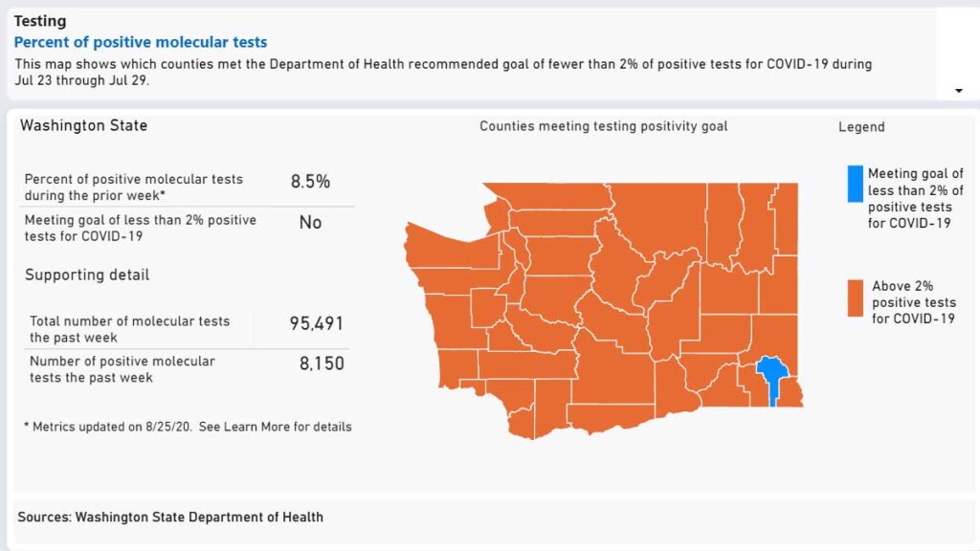Click the Sources: Washington State Department of Health text
Screen dimensions: 980x551
170,518
